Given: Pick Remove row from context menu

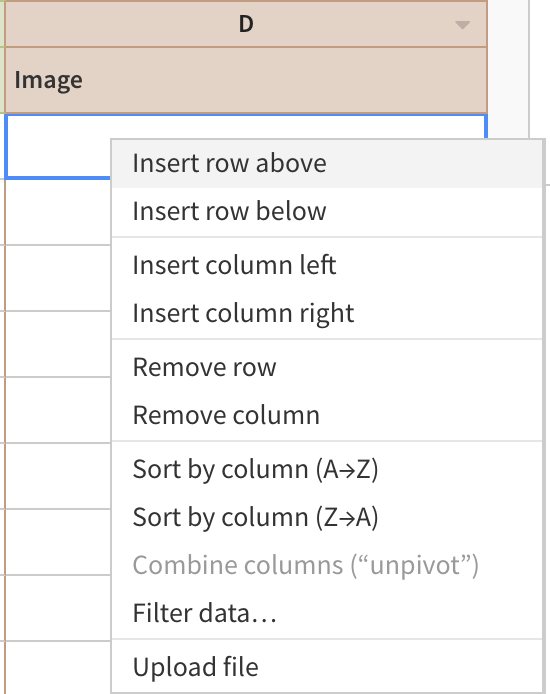Looking at the screenshot, I should click(327, 367).
